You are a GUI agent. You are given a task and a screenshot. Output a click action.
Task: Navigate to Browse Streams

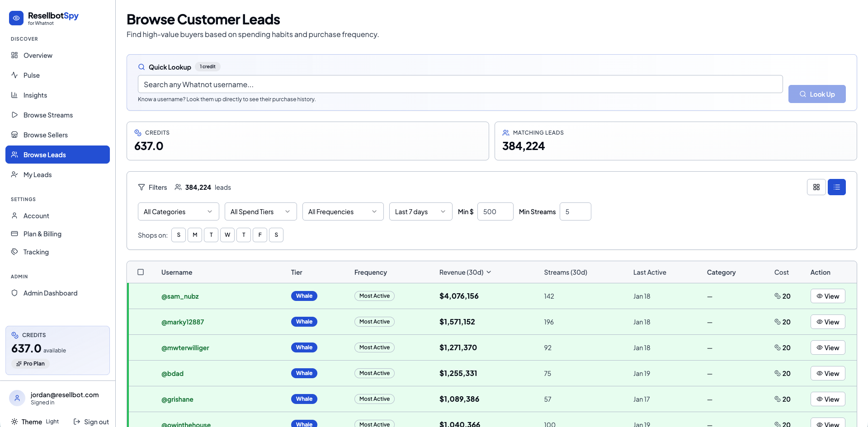48,115
